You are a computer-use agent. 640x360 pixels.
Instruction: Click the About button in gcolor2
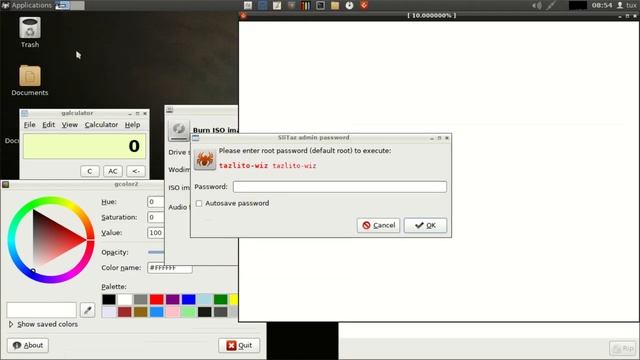tap(28, 345)
